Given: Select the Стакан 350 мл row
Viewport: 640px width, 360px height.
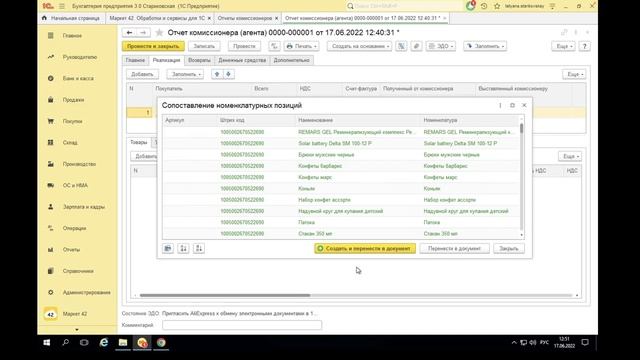Looking at the screenshot, I should (x=341, y=234).
